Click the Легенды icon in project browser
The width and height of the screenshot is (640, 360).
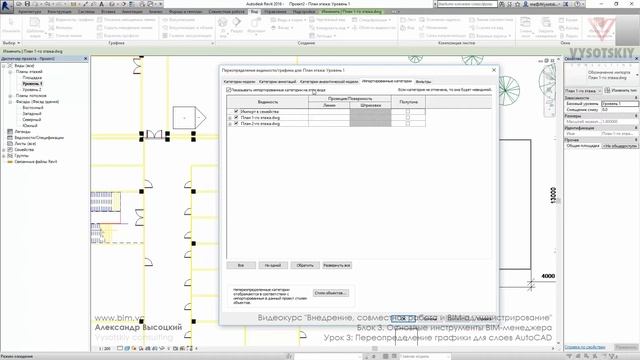click(x=10, y=132)
